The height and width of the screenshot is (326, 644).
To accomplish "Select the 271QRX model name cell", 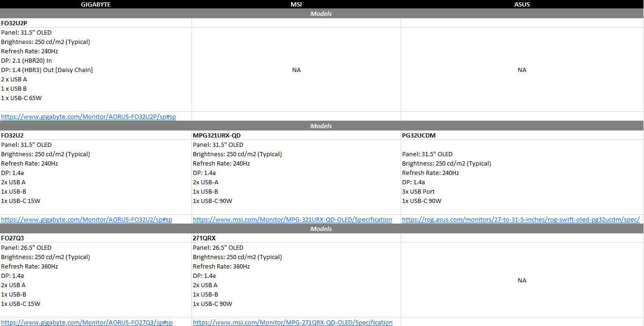I will click(204, 238).
